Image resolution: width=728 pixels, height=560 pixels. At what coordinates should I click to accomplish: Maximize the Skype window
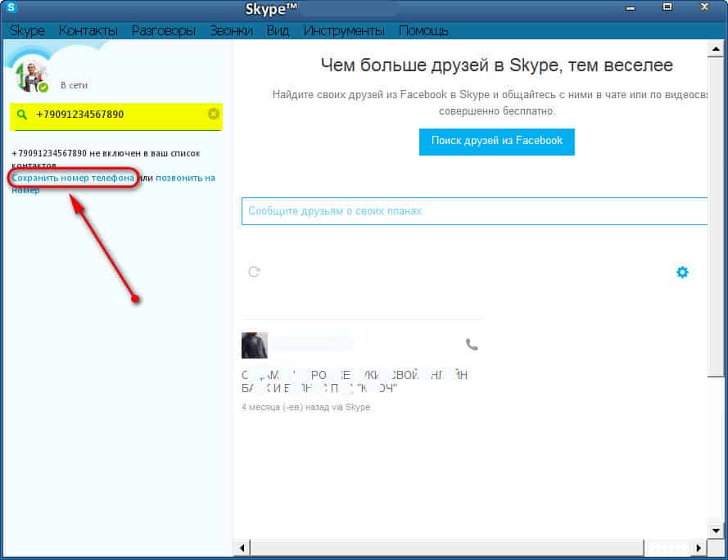[667, 7]
